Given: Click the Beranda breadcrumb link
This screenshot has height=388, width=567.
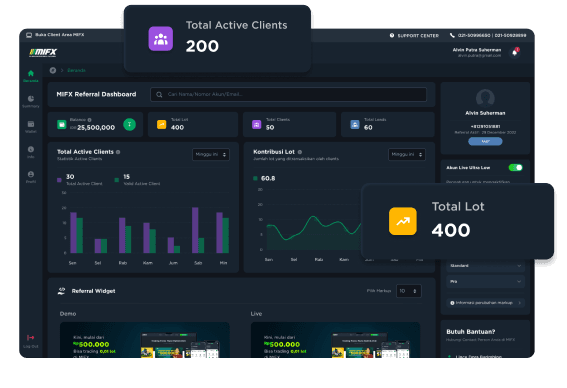Looking at the screenshot, I should (x=76, y=70).
